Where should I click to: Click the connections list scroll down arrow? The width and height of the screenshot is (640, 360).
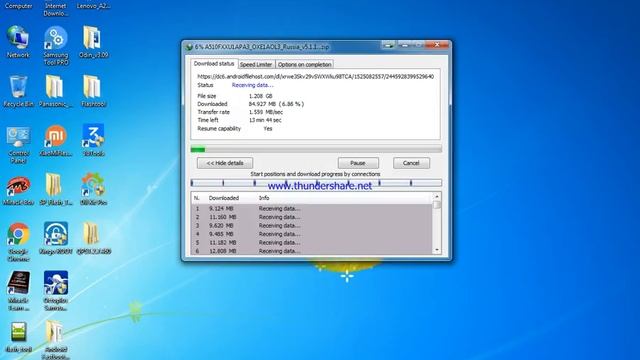[437, 250]
